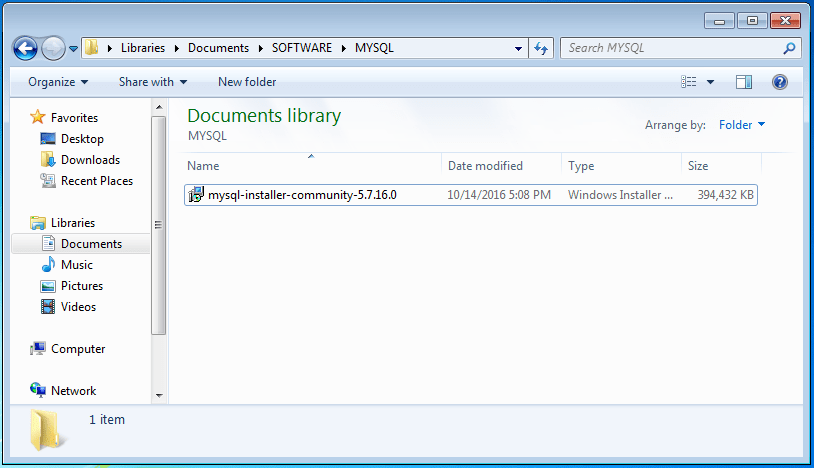
Task: Select Network in navigation pane
Action: tap(73, 391)
